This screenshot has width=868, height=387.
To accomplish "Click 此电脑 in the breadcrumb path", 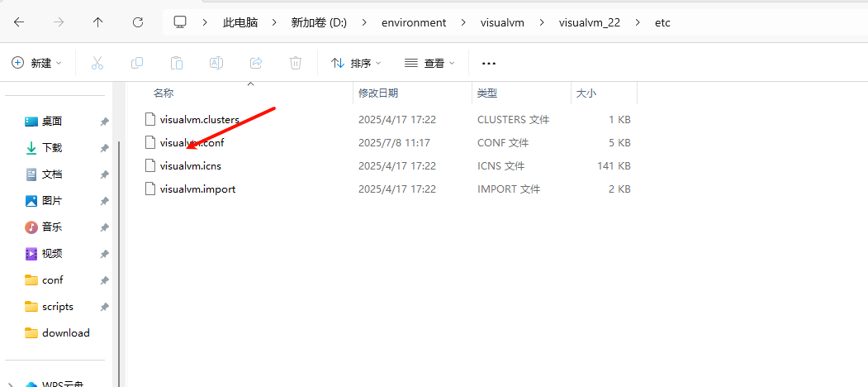I will click(x=240, y=22).
